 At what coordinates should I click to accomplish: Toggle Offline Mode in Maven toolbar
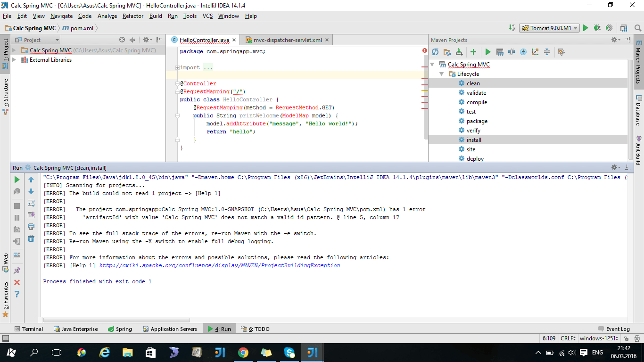(512, 52)
